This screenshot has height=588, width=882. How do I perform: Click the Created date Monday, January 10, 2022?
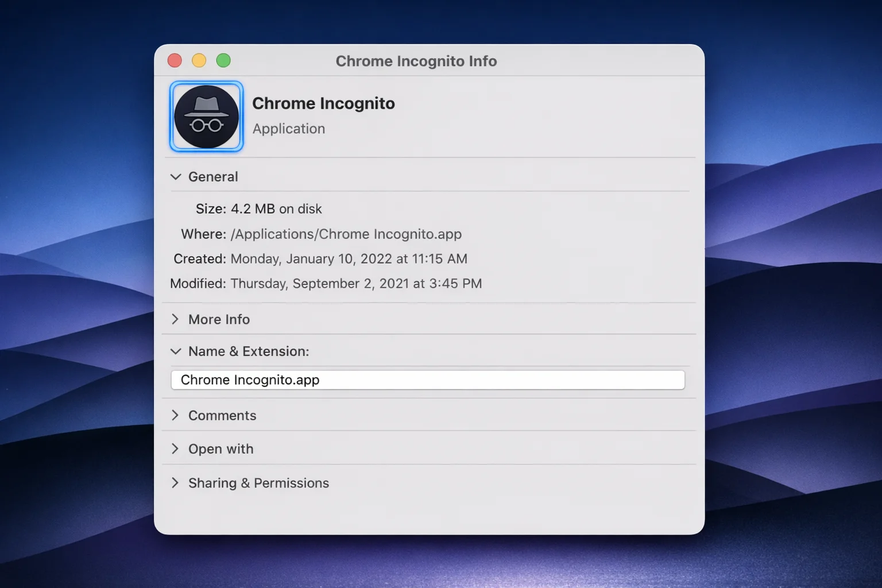[x=349, y=259]
